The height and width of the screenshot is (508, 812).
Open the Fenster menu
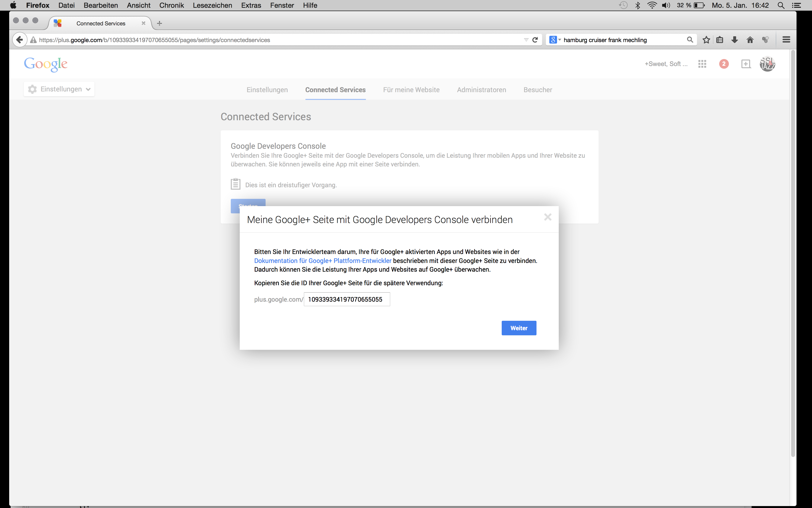282,5
